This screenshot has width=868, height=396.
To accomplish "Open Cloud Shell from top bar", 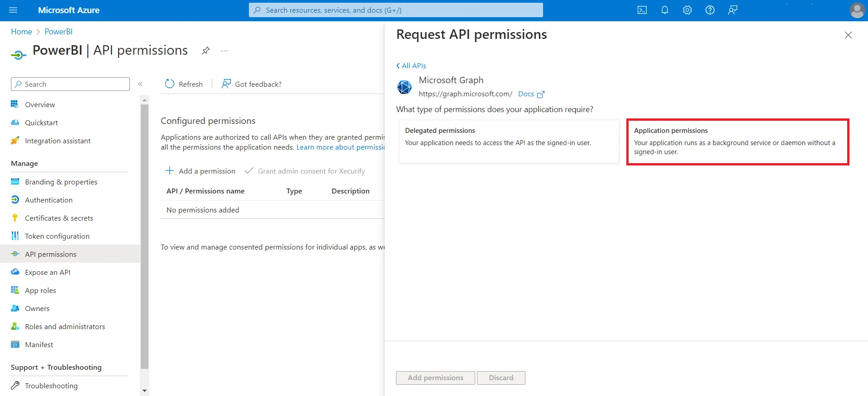I will 642,10.
